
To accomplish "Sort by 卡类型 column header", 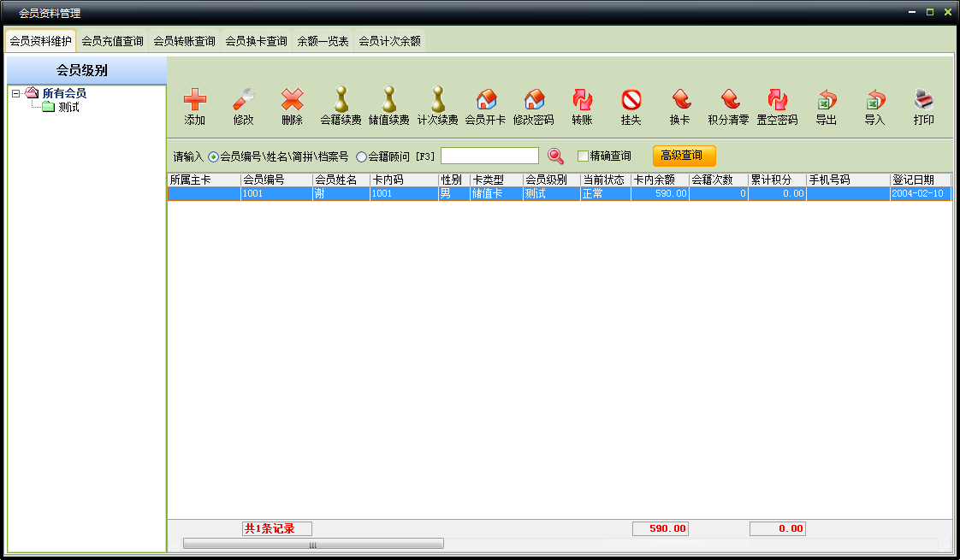I will (496, 180).
